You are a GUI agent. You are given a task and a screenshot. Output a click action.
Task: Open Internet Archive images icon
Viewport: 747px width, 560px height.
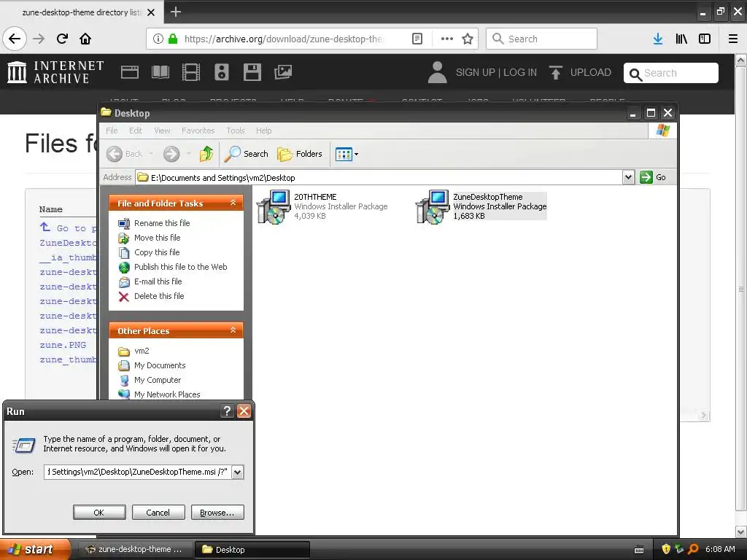point(283,72)
